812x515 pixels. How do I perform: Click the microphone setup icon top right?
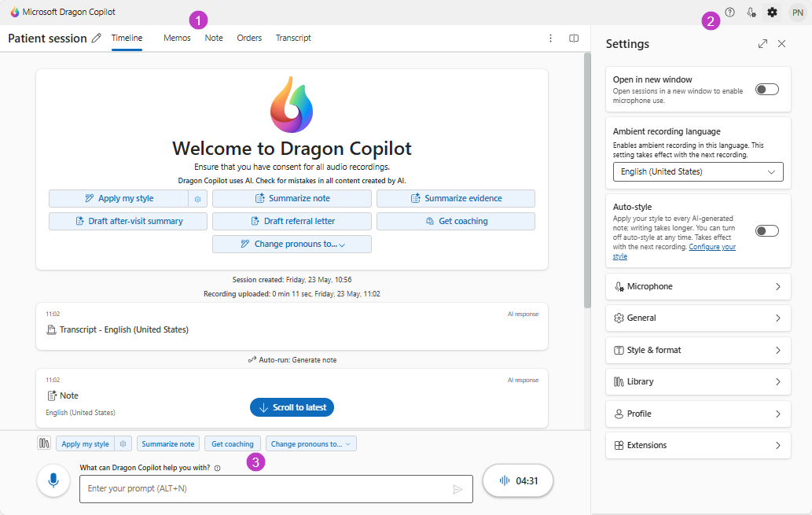pos(751,12)
